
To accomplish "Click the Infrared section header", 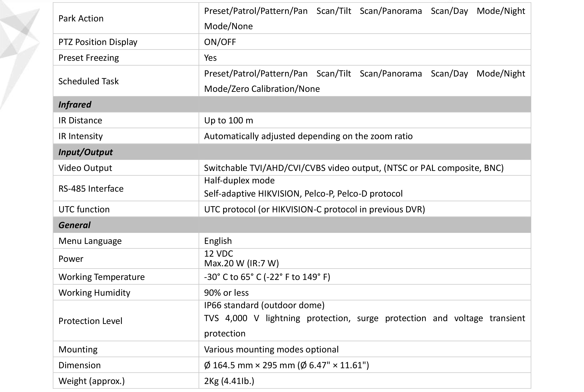I will [x=75, y=105].
